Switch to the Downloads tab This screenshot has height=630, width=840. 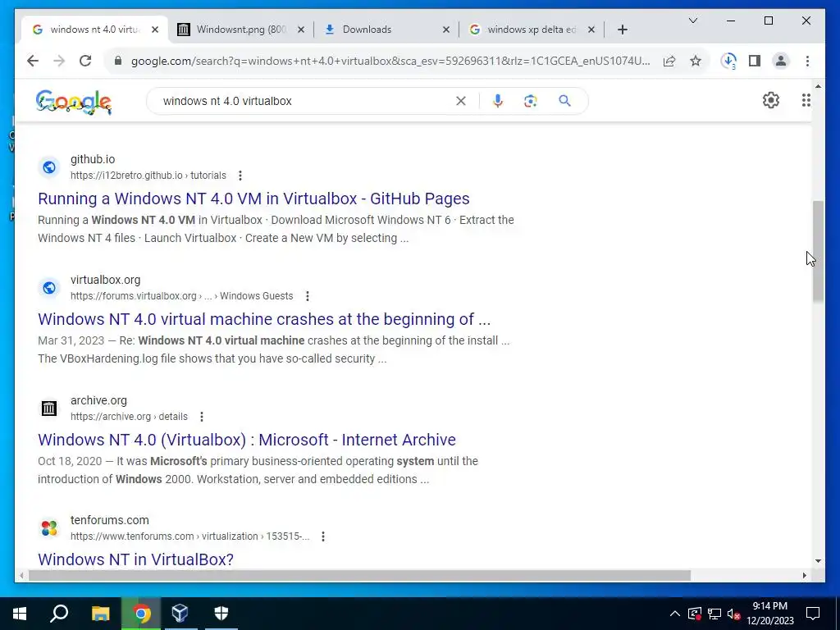(386, 30)
